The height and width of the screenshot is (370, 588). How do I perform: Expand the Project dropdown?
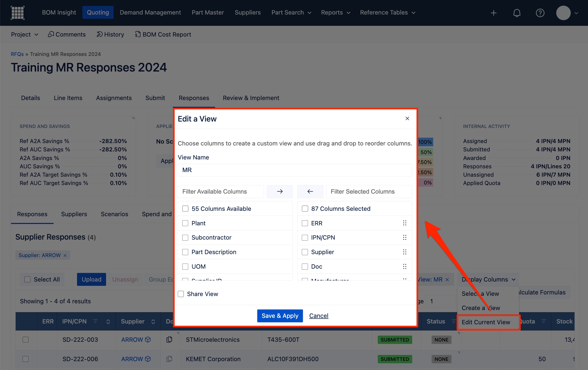24,34
